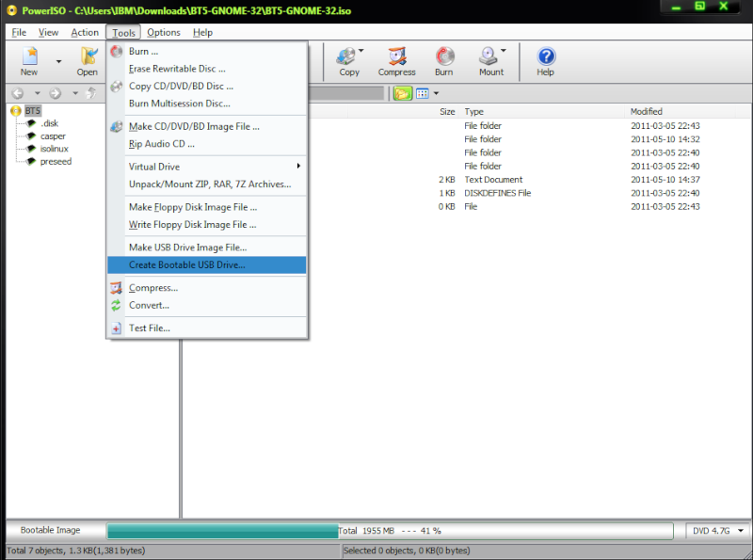Open the File menu
The image size is (753, 560).
(x=19, y=32)
